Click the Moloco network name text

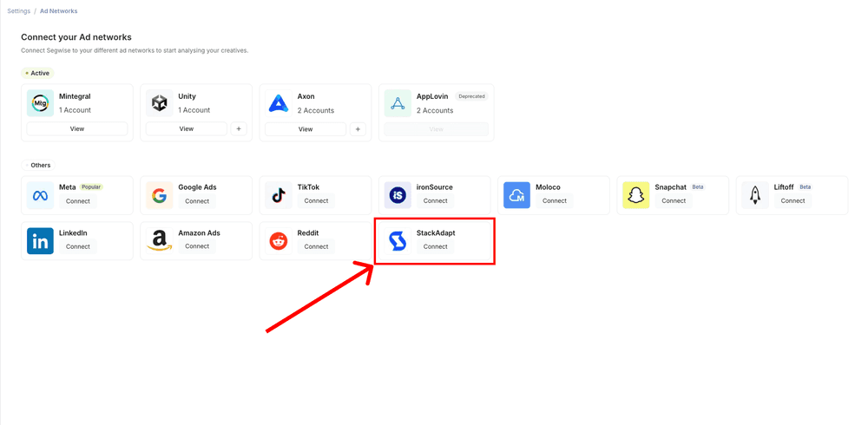548,187
